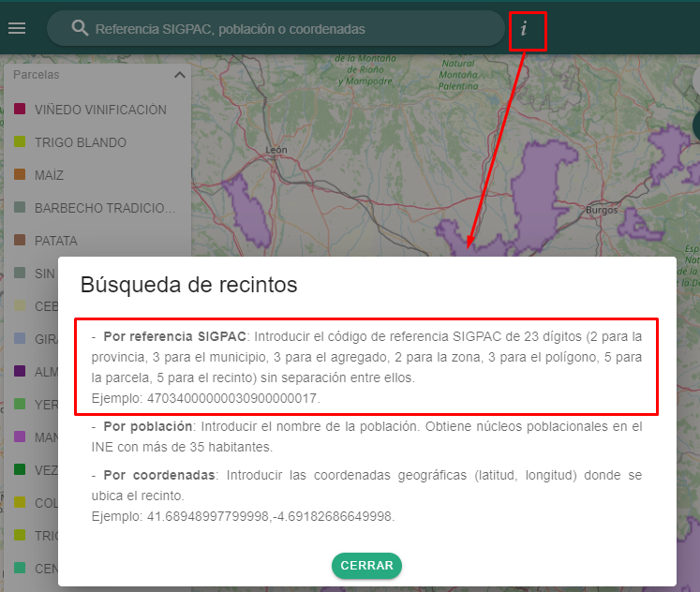Choose the PATATA legend label
This screenshot has height=592, width=700.
[x=56, y=241]
